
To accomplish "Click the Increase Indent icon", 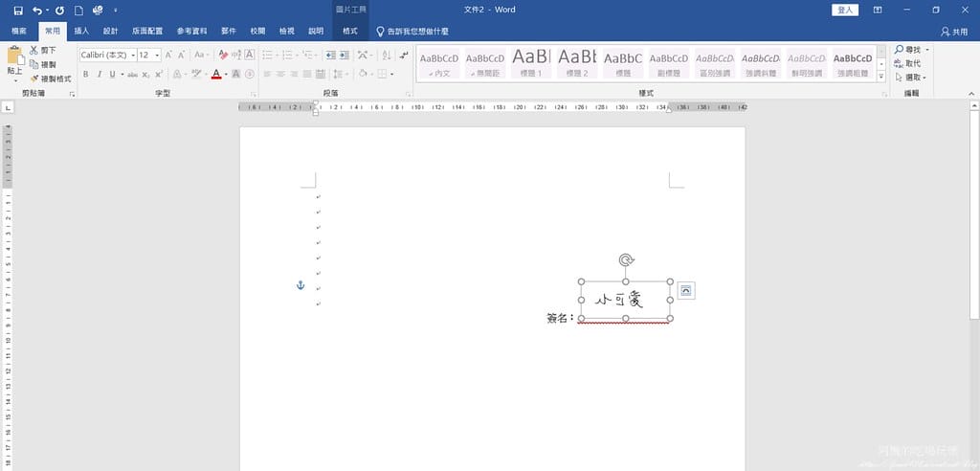I will pyautogui.click(x=345, y=55).
